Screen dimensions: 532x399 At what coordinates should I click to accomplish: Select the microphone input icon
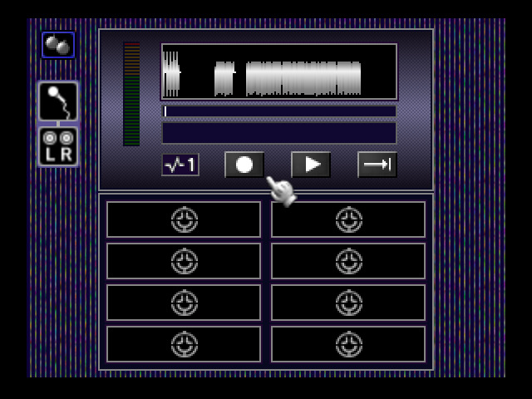click(x=58, y=101)
